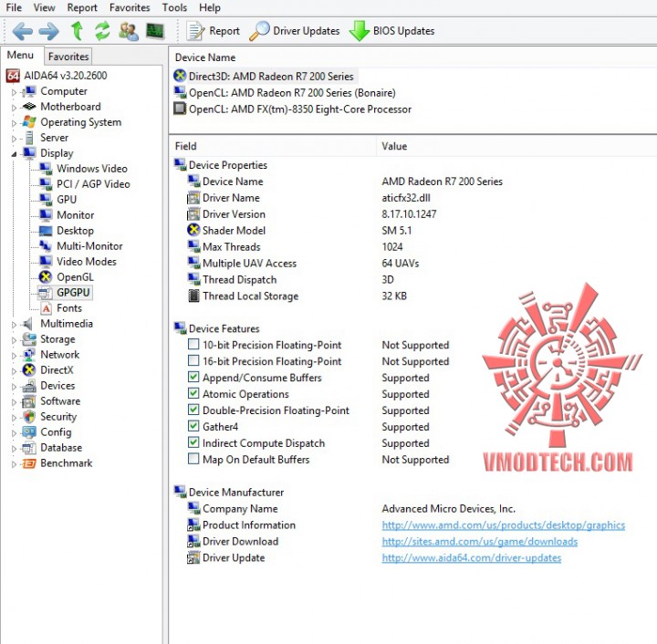657x644 pixels.
Task: Go forward with the blue right arrow
Action: [x=49, y=31]
